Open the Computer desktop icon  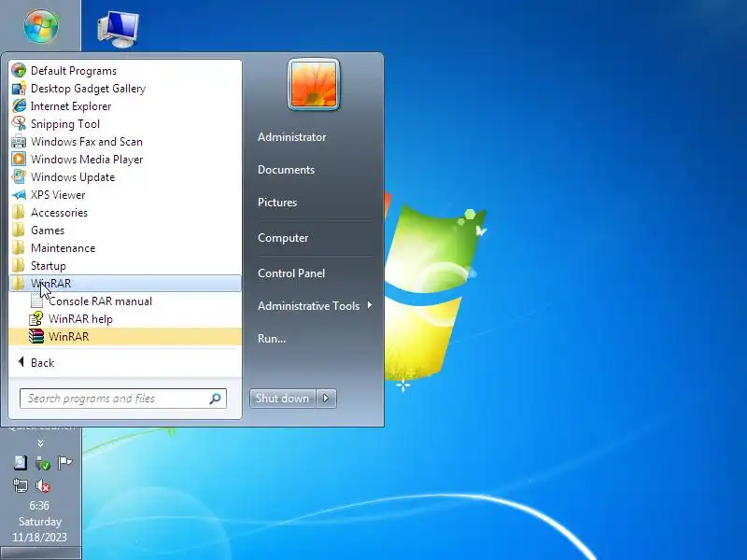coord(119,29)
